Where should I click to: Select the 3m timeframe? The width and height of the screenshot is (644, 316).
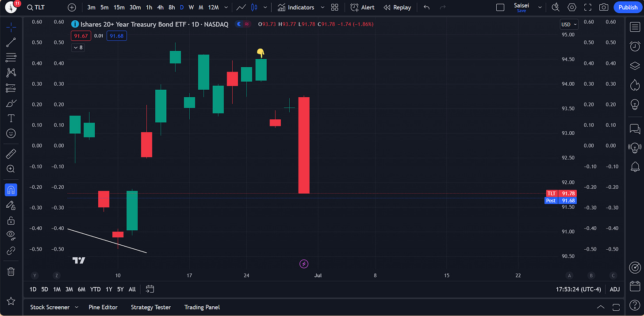91,8
